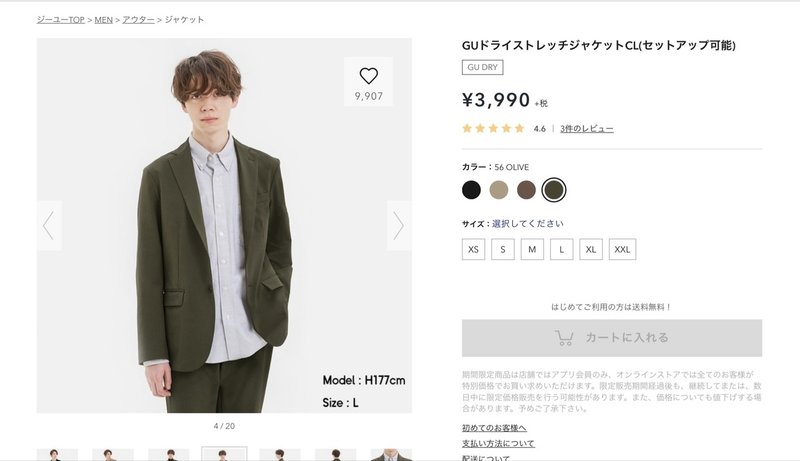Open the 3件のレビュー reviews link

[x=587, y=129]
